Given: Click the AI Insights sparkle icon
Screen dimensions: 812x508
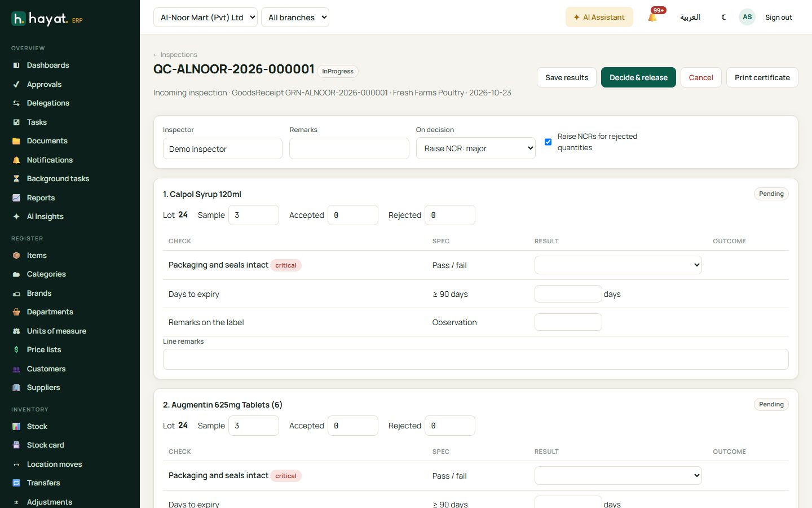Looking at the screenshot, I should pyautogui.click(x=16, y=217).
